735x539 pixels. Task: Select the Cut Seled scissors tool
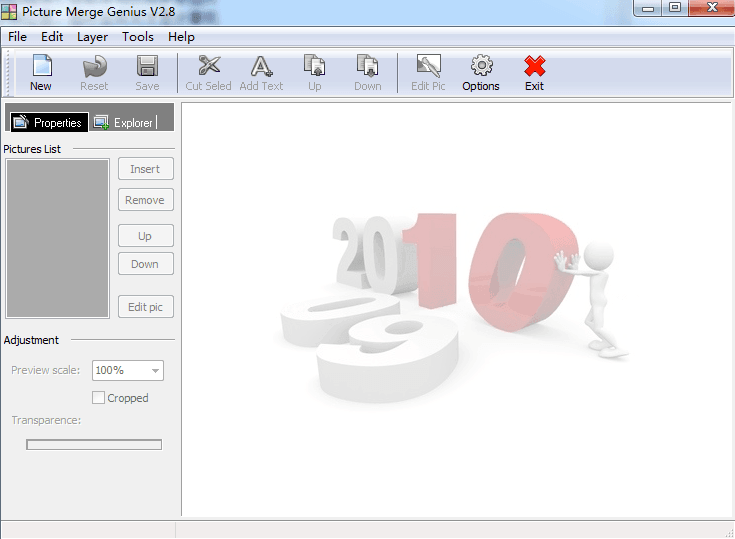click(208, 68)
